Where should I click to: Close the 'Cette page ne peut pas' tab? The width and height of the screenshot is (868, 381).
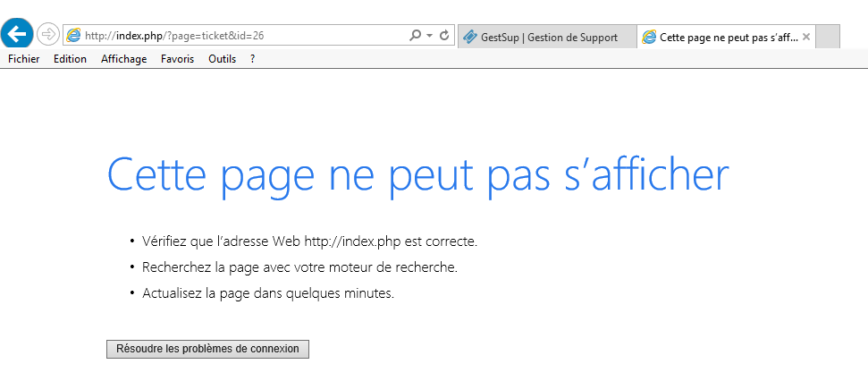coord(806,37)
